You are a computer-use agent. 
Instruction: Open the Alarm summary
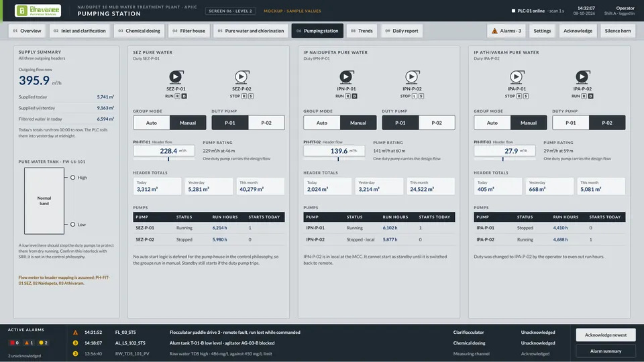605,351
